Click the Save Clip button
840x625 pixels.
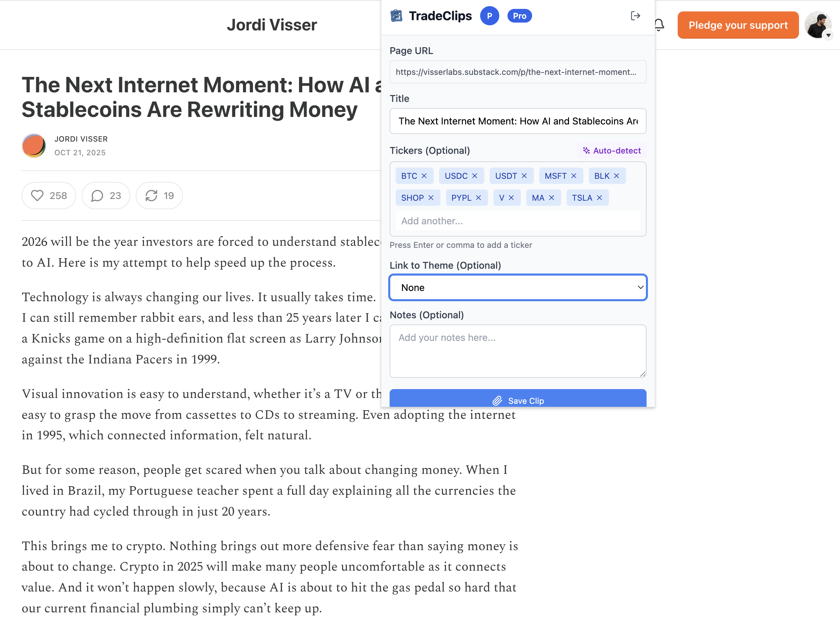pyautogui.click(x=517, y=400)
